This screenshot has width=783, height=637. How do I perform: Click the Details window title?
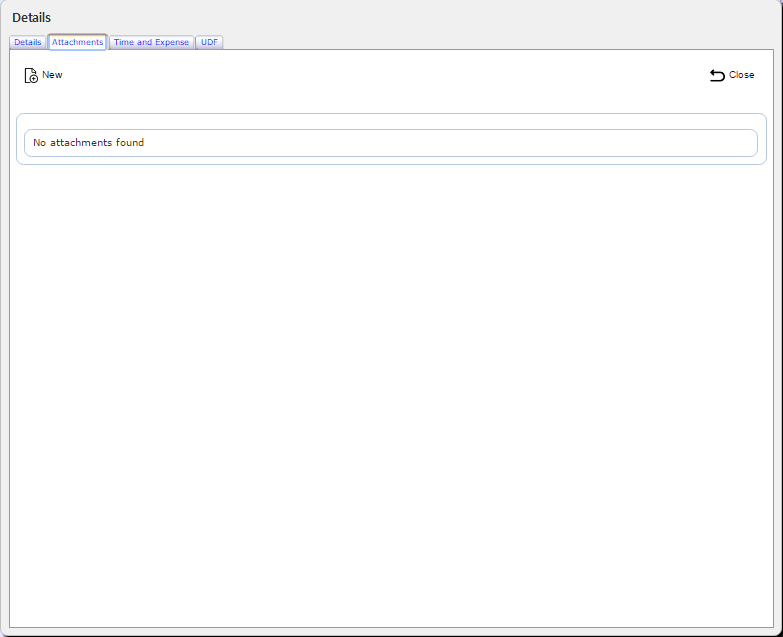tap(31, 18)
